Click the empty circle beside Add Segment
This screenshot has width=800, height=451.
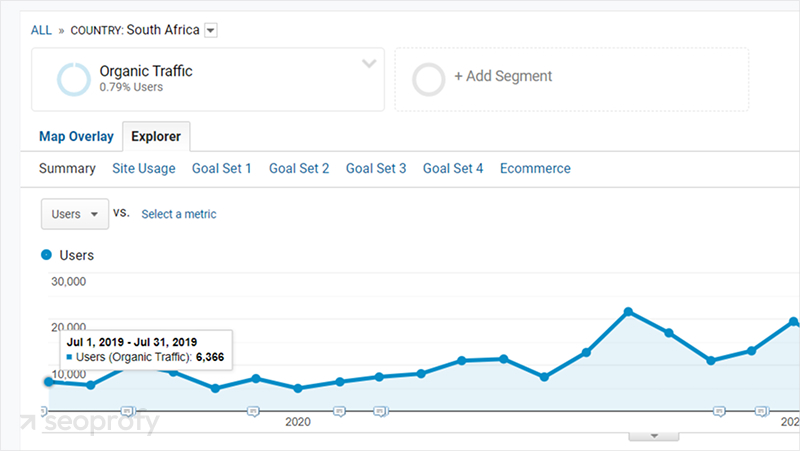point(429,79)
